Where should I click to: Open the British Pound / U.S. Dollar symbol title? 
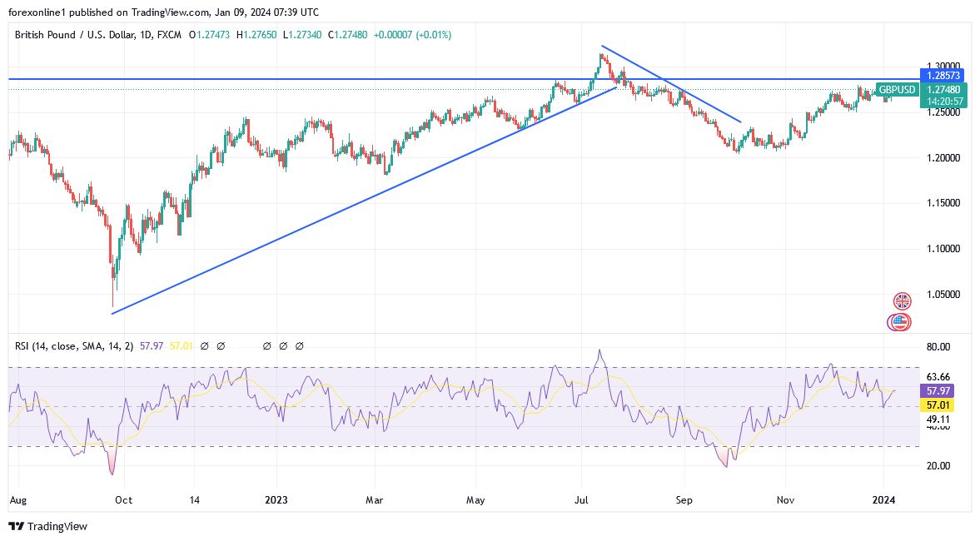[75, 35]
